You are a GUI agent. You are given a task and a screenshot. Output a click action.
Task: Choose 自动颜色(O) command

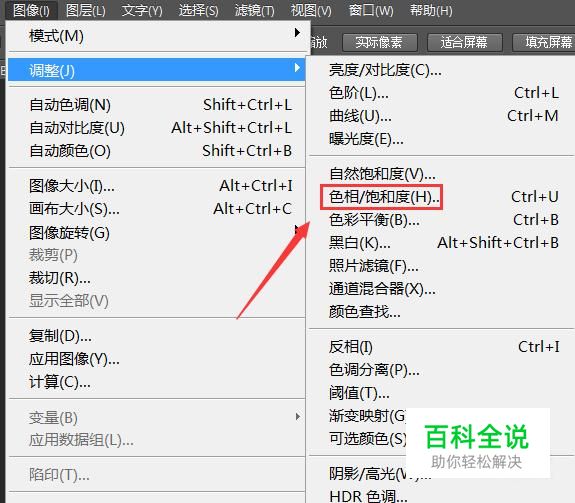click(x=157, y=151)
